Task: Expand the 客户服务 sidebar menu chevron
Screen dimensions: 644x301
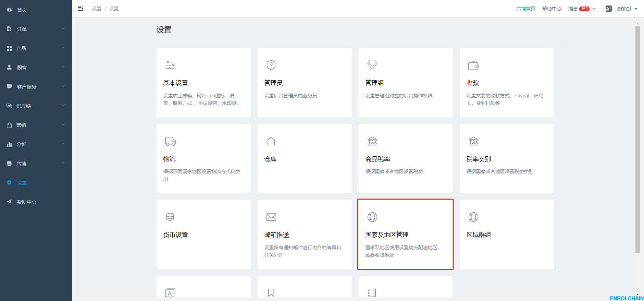Action: (x=63, y=86)
